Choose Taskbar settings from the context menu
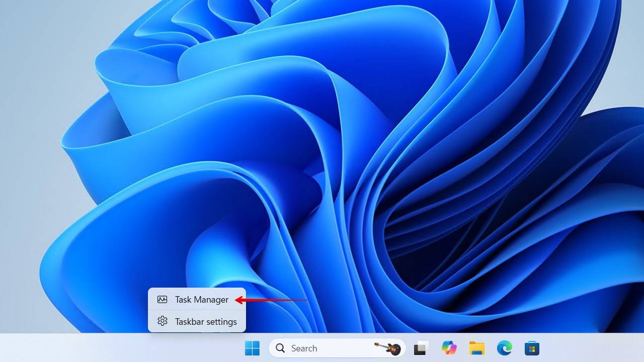 coord(206,321)
